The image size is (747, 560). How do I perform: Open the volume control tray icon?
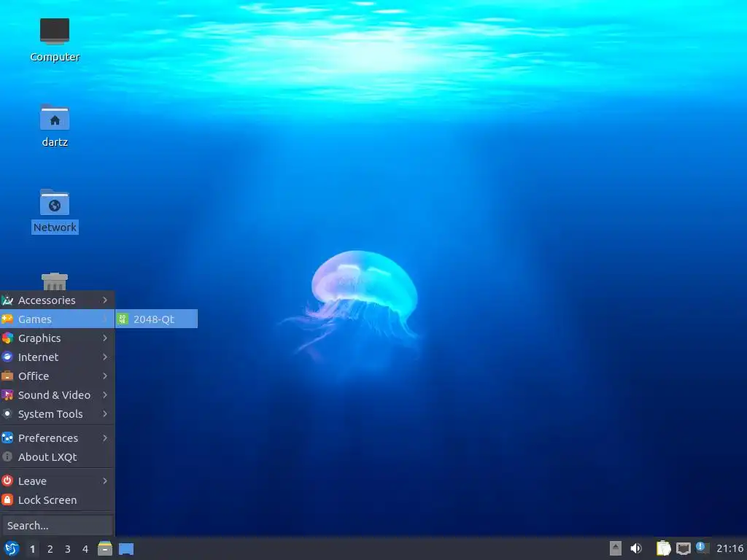[x=636, y=548]
